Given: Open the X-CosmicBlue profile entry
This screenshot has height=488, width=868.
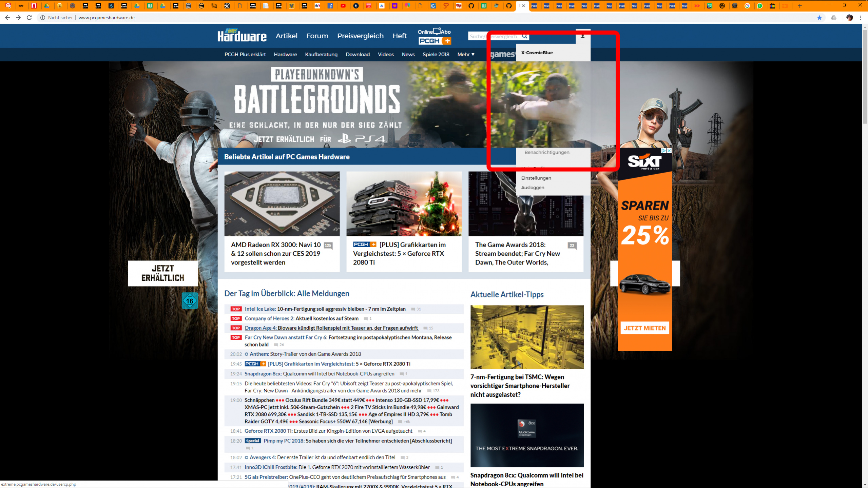Looking at the screenshot, I should pyautogui.click(x=537, y=53).
